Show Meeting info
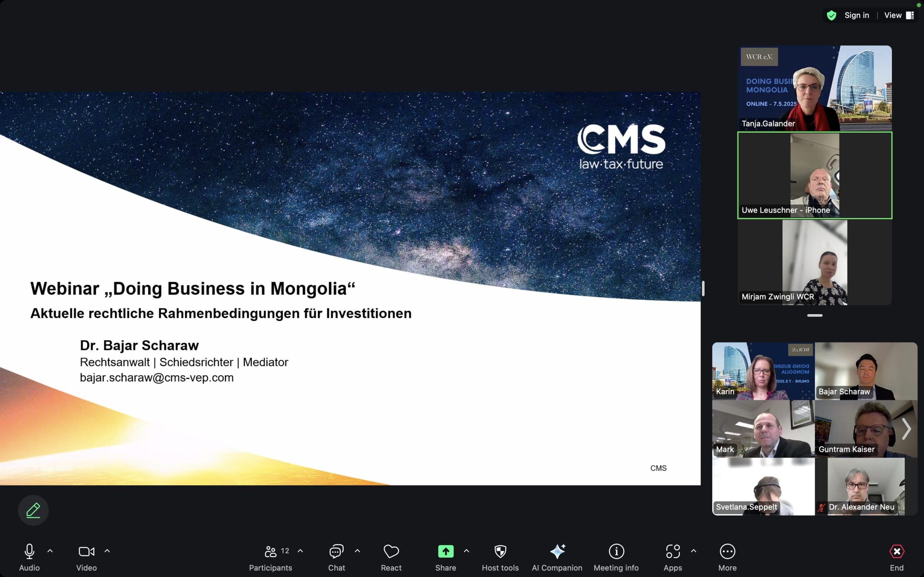This screenshot has height=577, width=924. pyautogui.click(x=616, y=551)
